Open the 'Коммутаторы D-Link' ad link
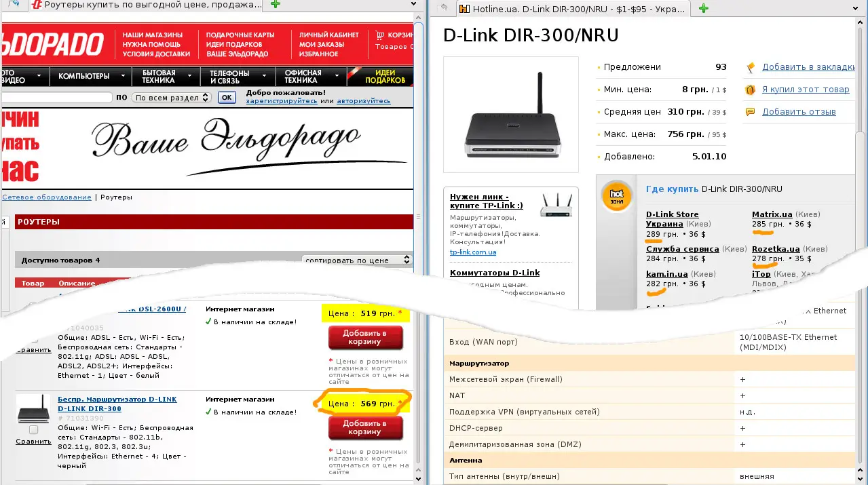 [495, 273]
